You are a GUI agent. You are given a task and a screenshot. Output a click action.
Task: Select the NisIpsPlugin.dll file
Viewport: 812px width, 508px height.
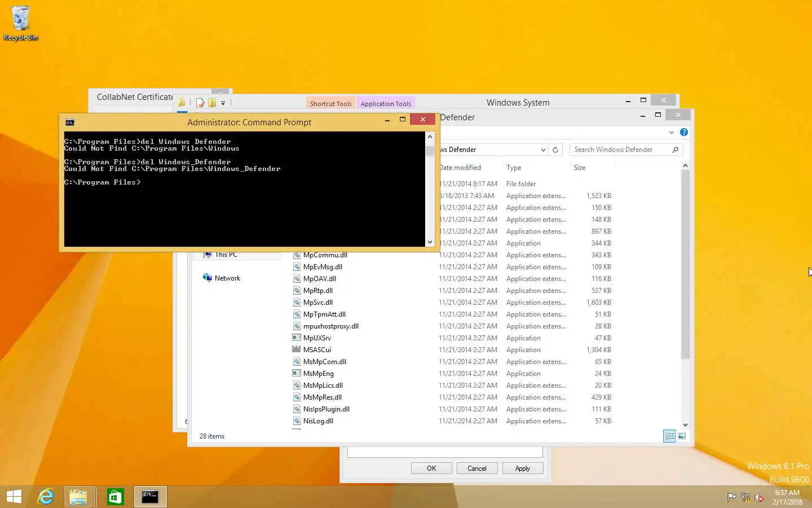[x=326, y=409]
